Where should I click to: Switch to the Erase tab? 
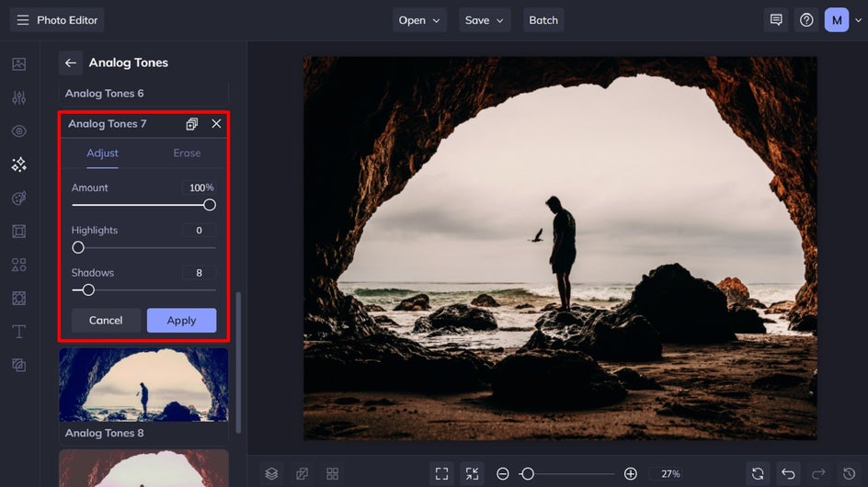pos(187,153)
